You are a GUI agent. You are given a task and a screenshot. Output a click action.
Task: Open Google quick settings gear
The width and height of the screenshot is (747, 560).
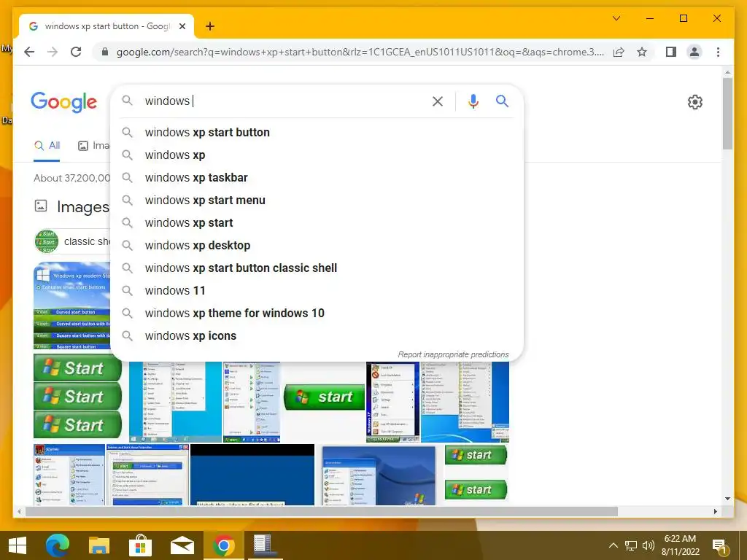(695, 102)
